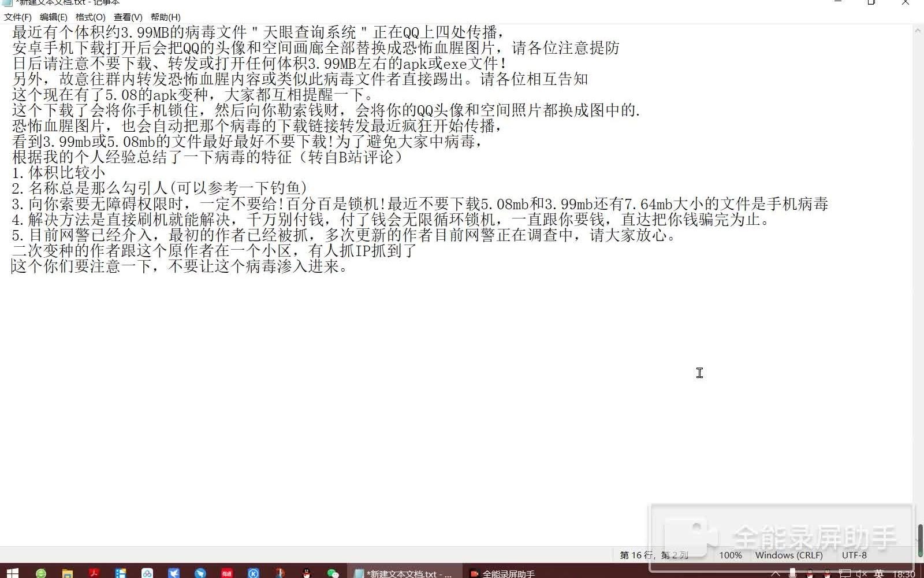Click the UTF-8 encoding status entry
Screen dimensions: 924x578
pos(854,555)
